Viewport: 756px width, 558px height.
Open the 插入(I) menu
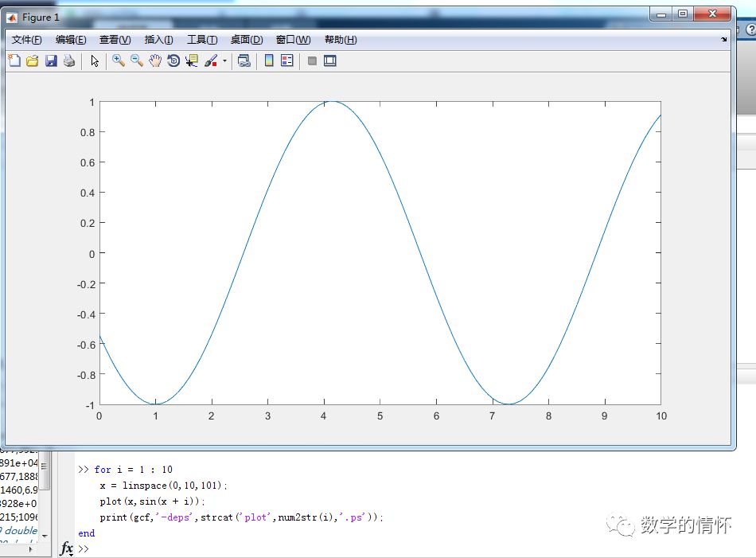[158, 40]
